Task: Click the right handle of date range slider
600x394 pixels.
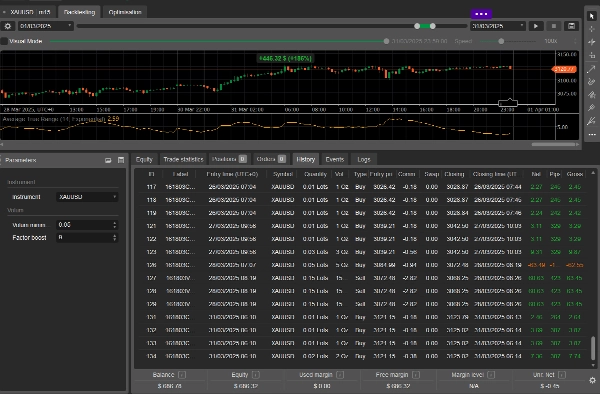Action: click(432, 26)
